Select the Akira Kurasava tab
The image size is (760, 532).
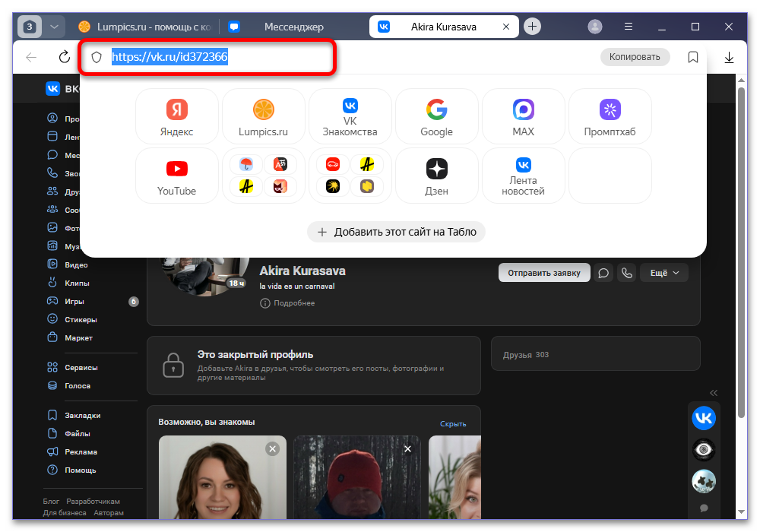click(444, 27)
